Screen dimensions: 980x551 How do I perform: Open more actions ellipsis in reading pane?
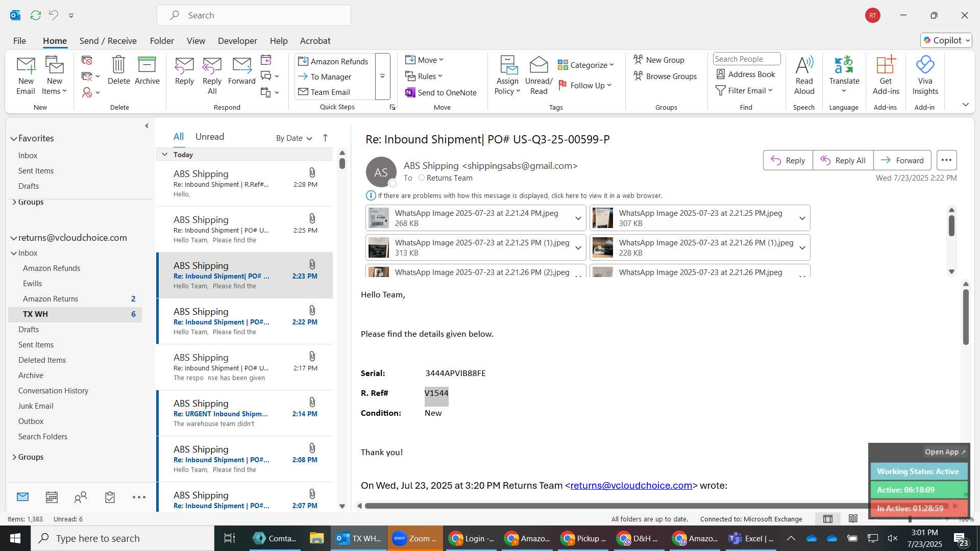click(x=946, y=160)
